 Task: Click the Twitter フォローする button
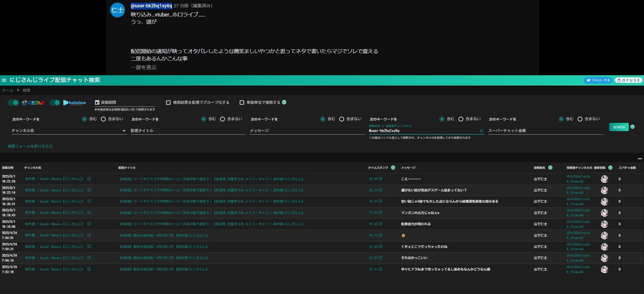[598, 80]
